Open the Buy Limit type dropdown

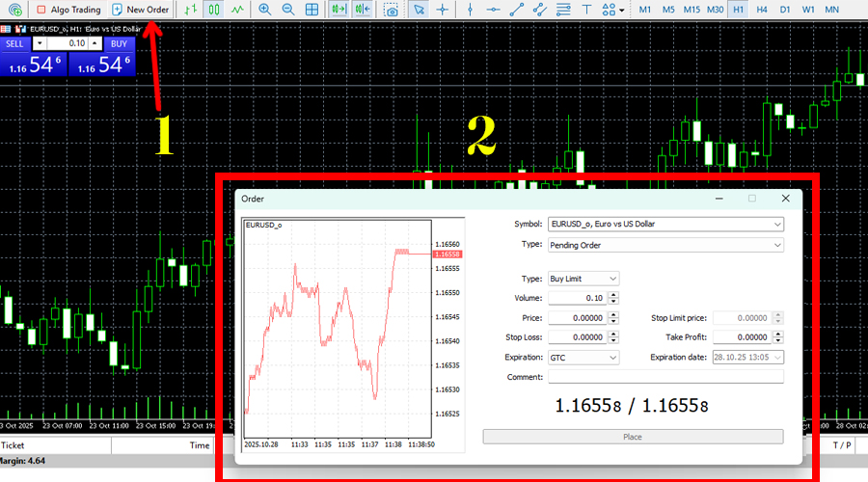coord(583,279)
